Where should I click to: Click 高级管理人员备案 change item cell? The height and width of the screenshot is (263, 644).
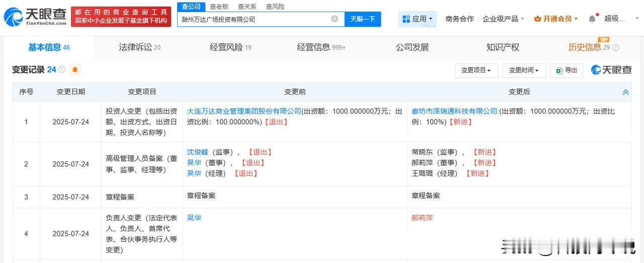(142, 164)
